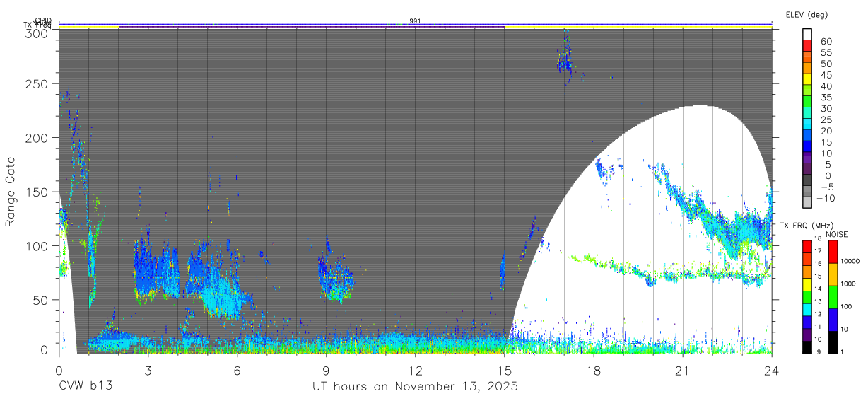
Task: Select the green segment of TX FRQ bar
Action: [807, 296]
